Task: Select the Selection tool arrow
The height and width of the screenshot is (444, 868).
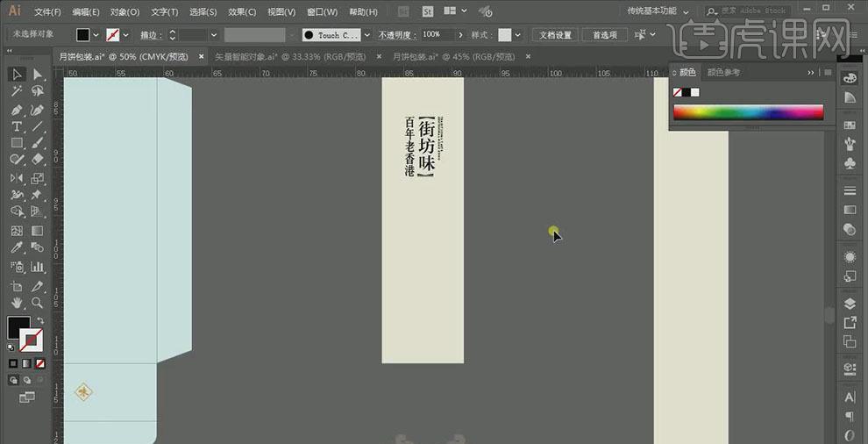Action: point(17,75)
